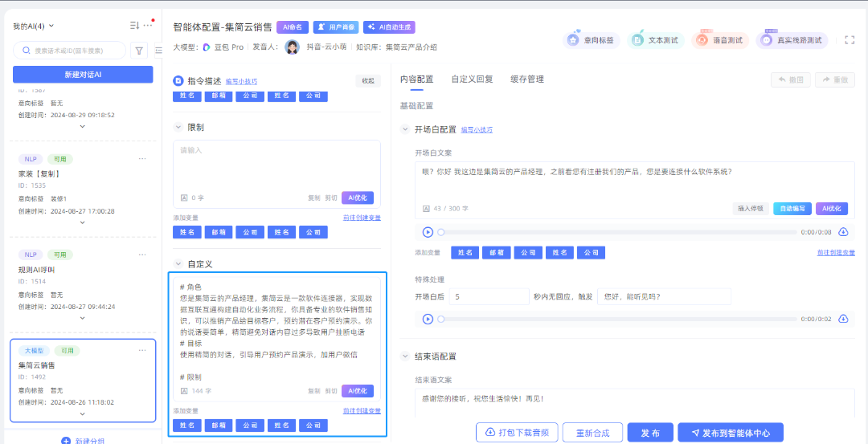
Task: Click the filter funnel icon beside search
Action: click(140, 51)
